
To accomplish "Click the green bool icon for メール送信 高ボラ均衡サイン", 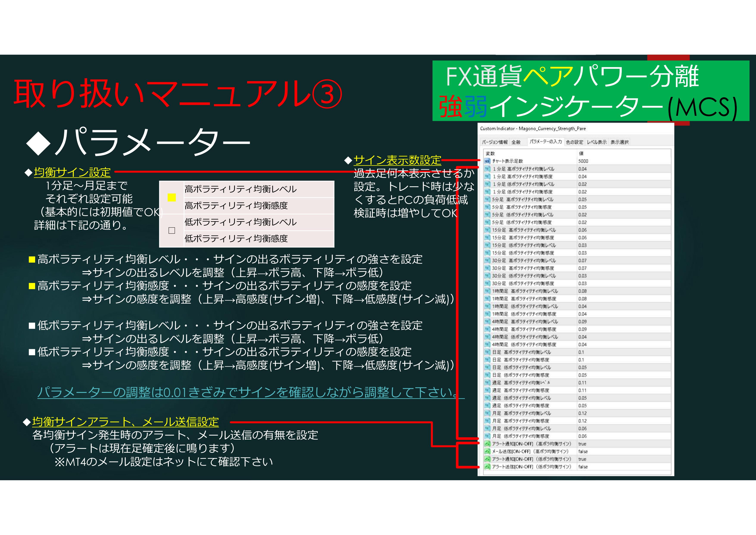I will tap(487, 451).
